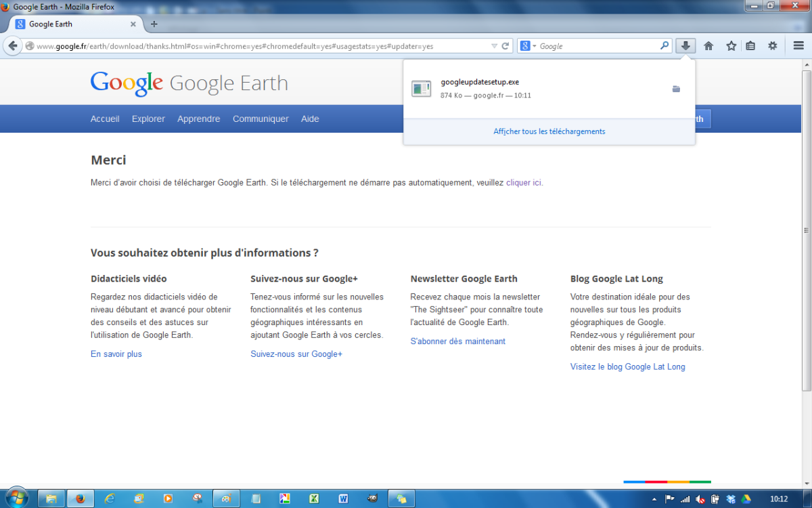Click the 'Newsletter Google Earth' heading
The height and width of the screenshot is (508, 812).
point(464,278)
